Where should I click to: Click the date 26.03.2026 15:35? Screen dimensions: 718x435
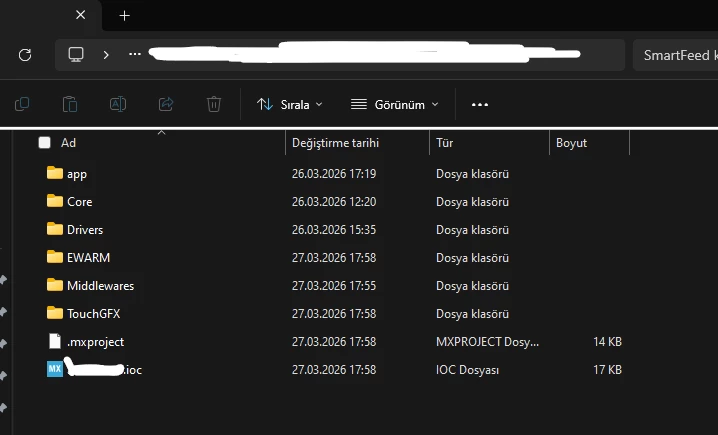334,230
